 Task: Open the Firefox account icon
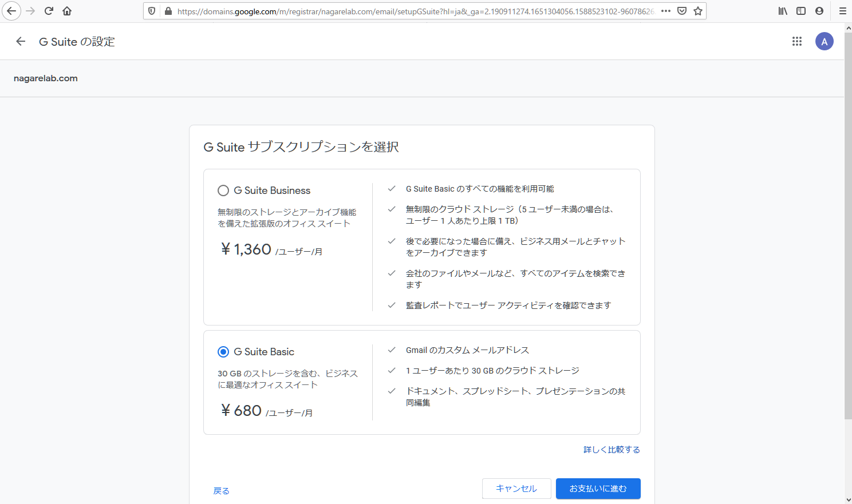point(819,11)
